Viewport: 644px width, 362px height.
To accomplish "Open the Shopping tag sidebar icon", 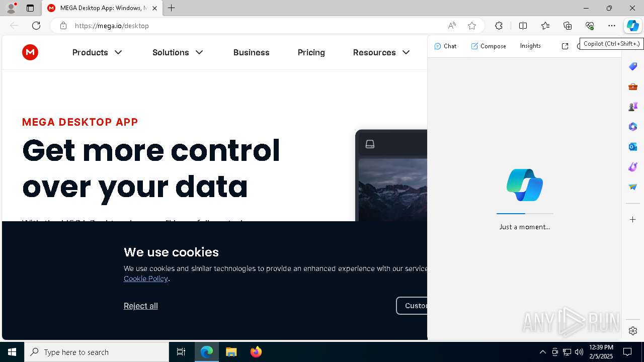I will [x=633, y=66].
